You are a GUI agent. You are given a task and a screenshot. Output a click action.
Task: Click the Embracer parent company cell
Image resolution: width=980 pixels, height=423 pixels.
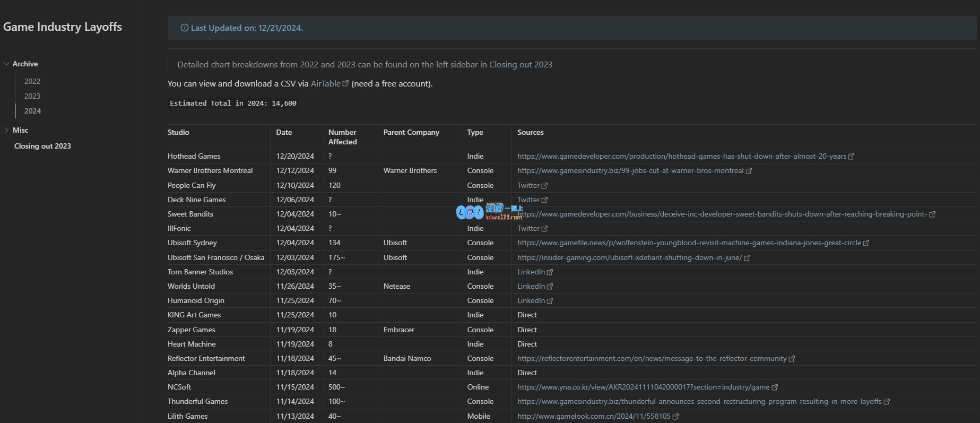click(399, 330)
